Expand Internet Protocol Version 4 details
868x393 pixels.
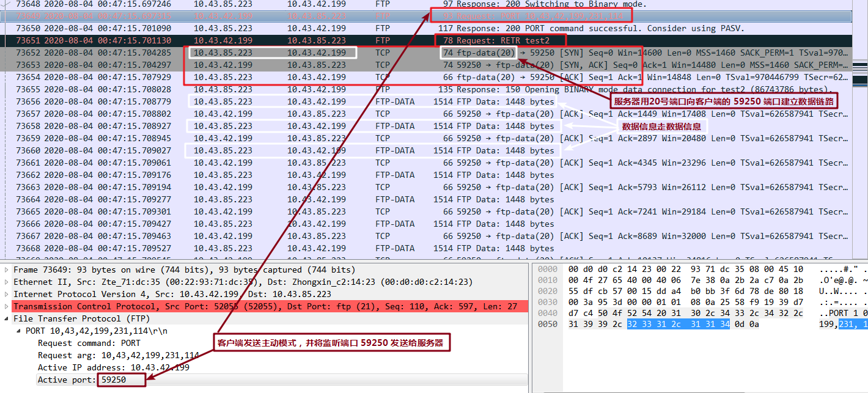[x=5, y=294]
